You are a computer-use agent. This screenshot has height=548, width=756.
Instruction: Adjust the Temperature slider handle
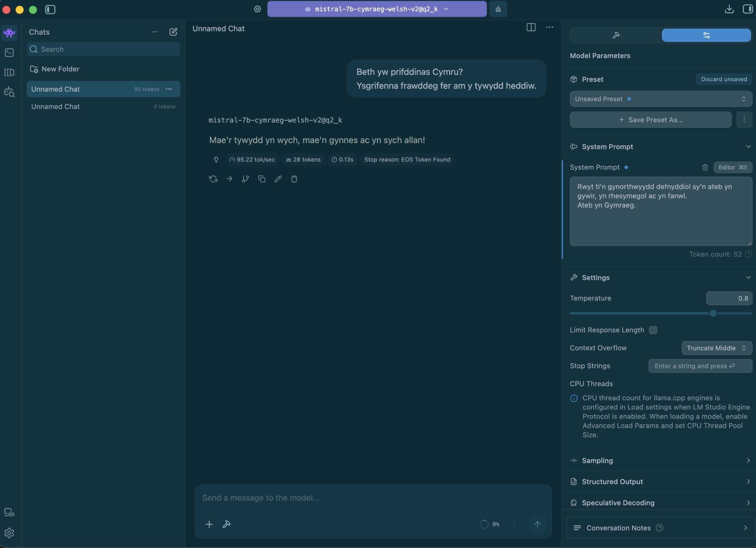click(713, 313)
